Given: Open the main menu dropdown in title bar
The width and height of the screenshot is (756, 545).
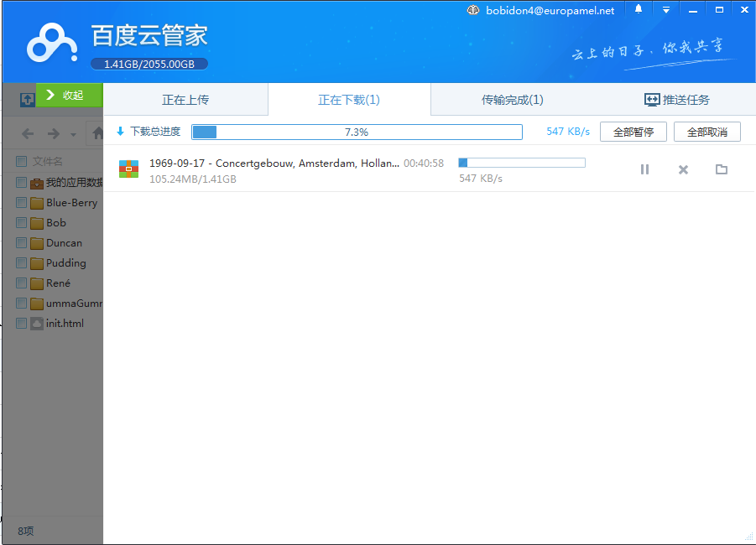Looking at the screenshot, I should (x=665, y=10).
